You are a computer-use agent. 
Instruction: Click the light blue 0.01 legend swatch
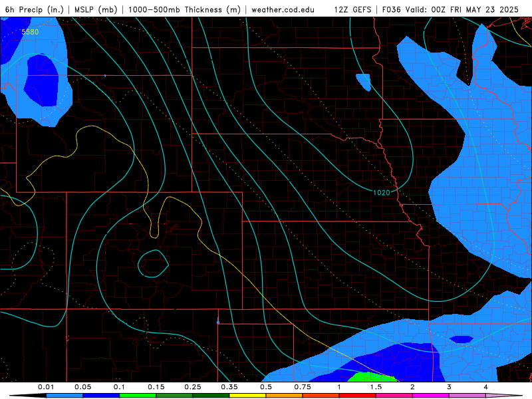pyautogui.click(x=65, y=396)
